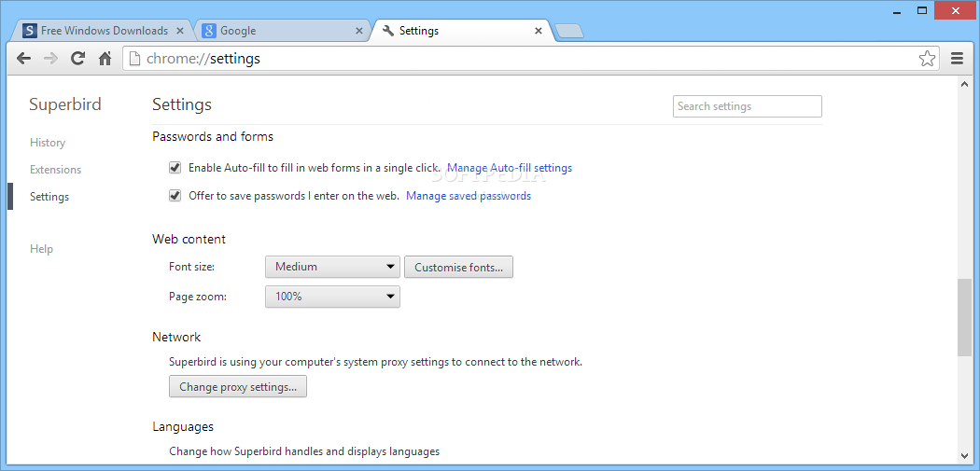The height and width of the screenshot is (471, 980).
Task: Click 'Change how Superbird handles' text
Action: coord(304,451)
